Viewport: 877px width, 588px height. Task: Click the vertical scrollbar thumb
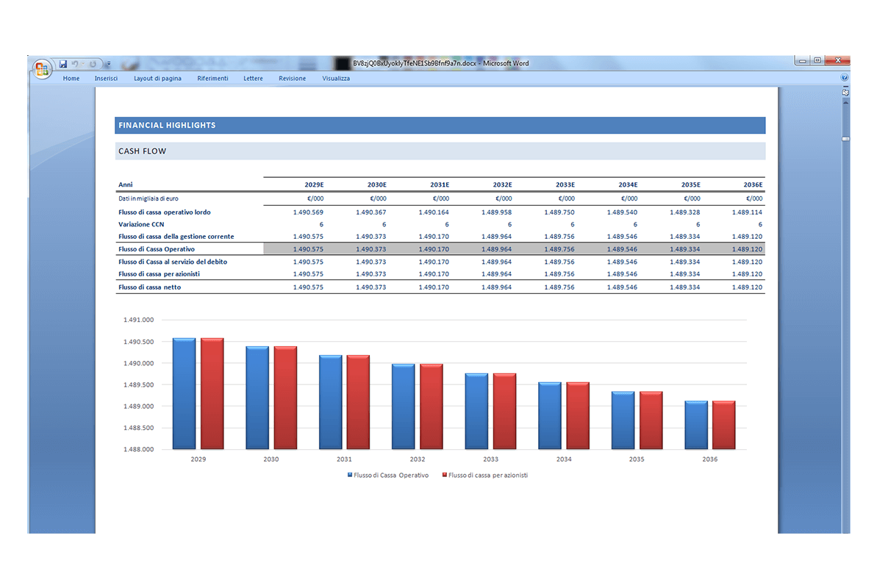click(845, 139)
